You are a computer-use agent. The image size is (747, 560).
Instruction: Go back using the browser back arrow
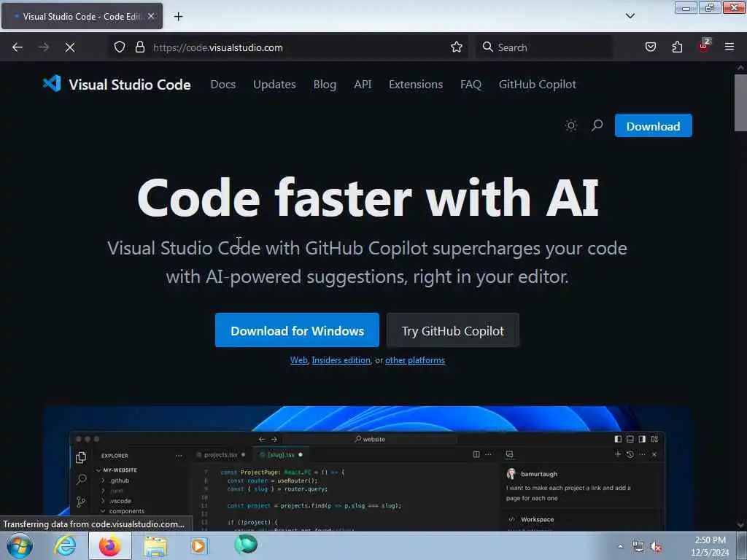point(18,47)
